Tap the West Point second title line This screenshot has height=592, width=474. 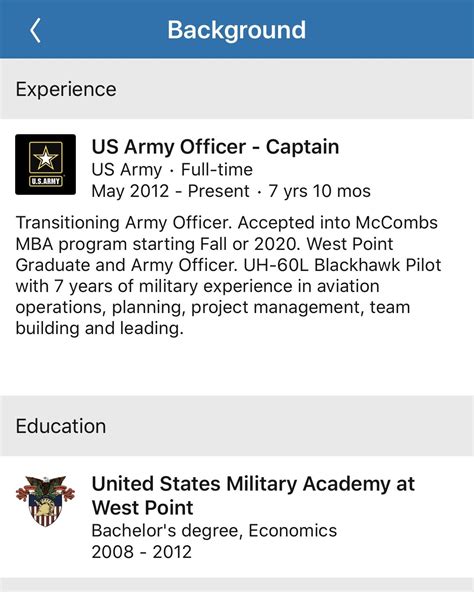click(142, 507)
